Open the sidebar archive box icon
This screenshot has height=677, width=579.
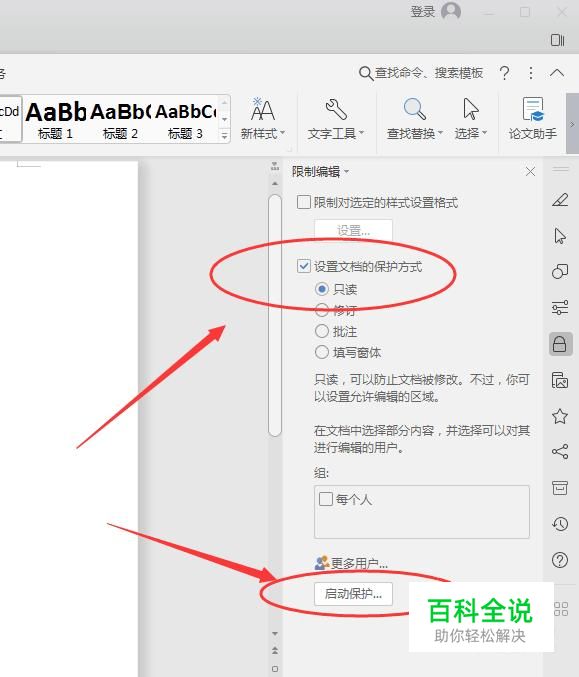560,488
